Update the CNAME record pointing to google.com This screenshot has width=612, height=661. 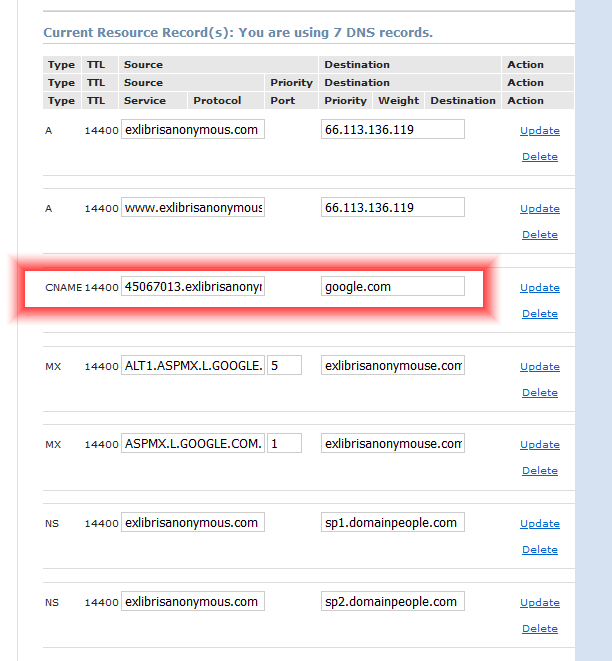pos(540,288)
